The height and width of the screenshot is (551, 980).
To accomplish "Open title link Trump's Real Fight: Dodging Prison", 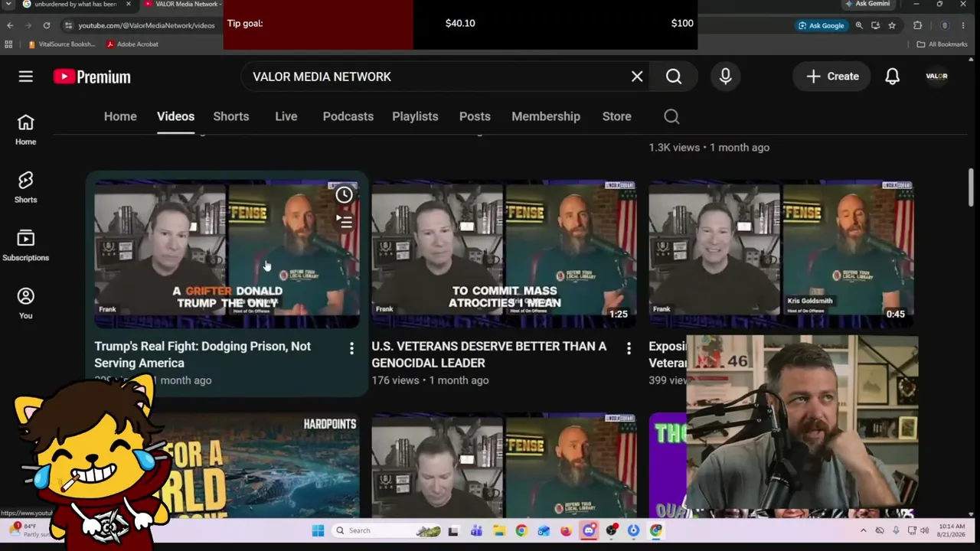I will click(202, 354).
